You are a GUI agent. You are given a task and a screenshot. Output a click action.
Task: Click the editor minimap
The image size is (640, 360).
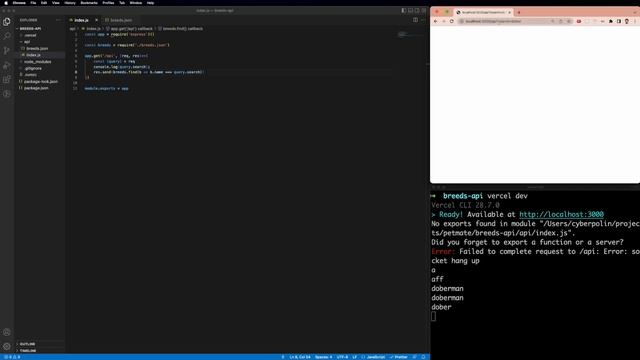(411, 35)
